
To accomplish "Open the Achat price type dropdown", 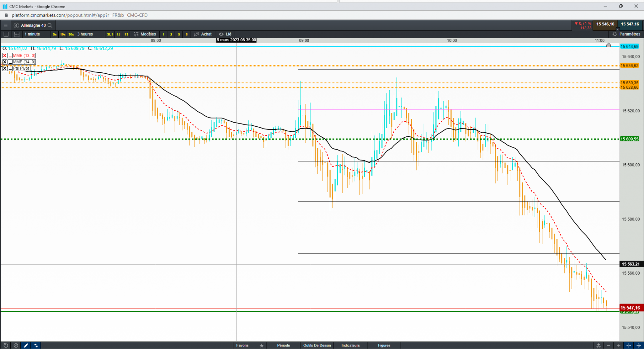I will (203, 34).
